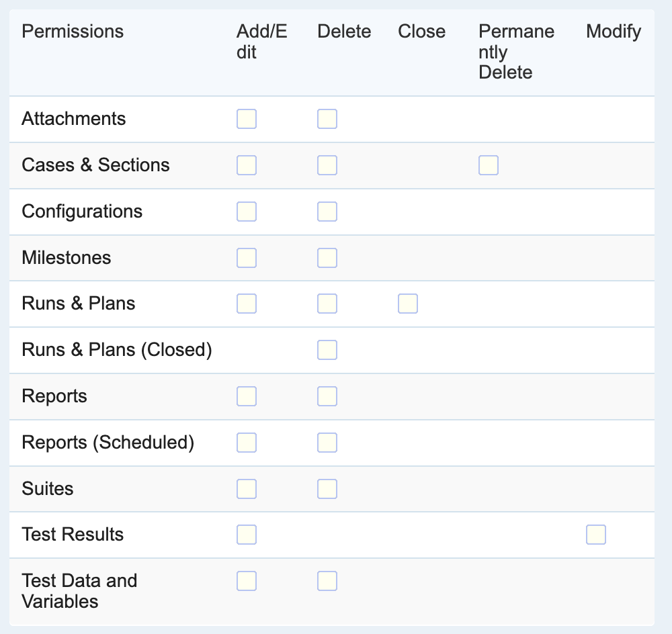
Task: Toggle Add/Edit for Test Results
Action: (247, 535)
